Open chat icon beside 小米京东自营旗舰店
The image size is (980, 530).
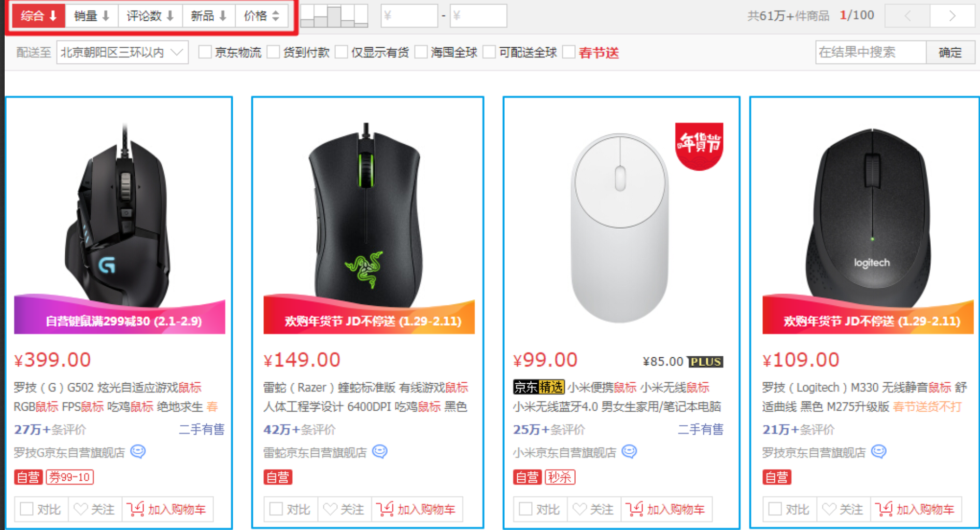click(629, 452)
